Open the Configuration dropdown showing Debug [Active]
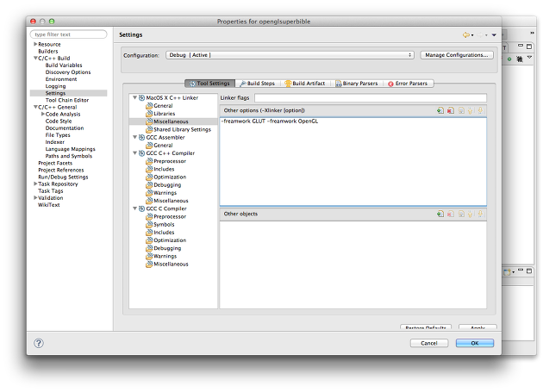The width and height of the screenshot is (543, 392). point(290,55)
